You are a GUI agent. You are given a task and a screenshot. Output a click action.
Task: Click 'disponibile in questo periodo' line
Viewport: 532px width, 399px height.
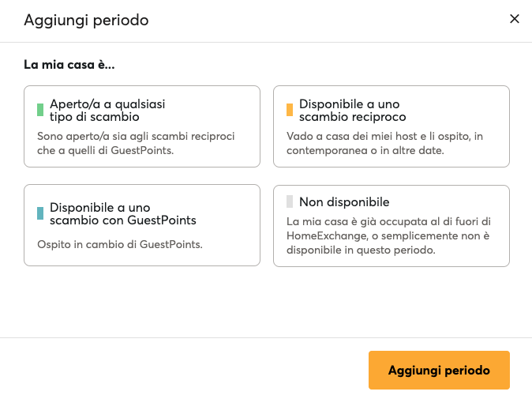359,250
